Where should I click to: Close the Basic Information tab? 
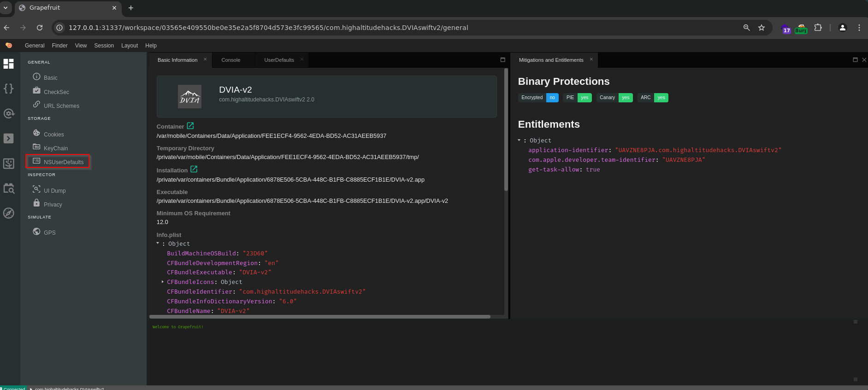tap(205, 59)
